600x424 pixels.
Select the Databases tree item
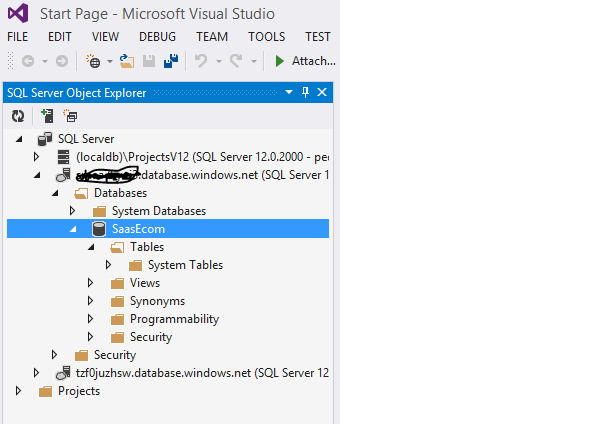[120, 193]
